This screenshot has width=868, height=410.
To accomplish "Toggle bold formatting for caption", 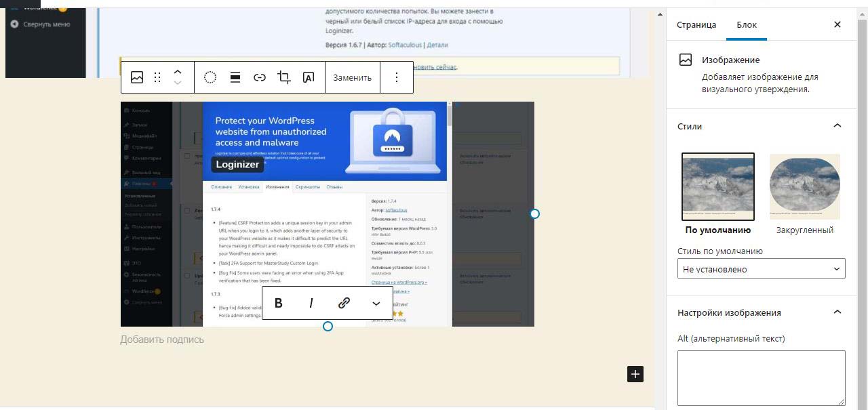I will (x=278, y=303).
